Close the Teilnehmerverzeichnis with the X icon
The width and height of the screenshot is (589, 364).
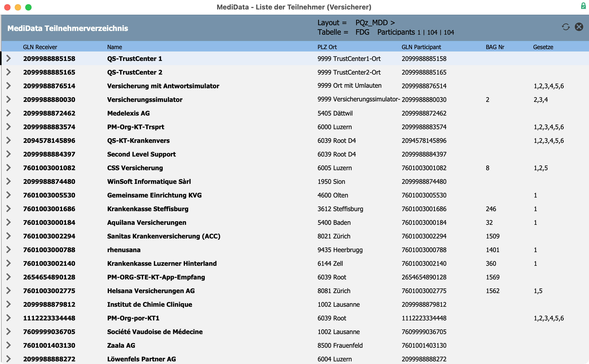click(579, 27)
